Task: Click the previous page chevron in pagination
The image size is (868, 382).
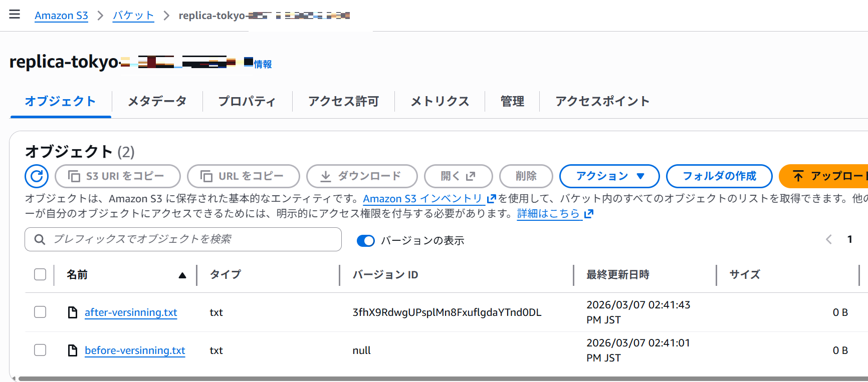Action: [829, 240]
